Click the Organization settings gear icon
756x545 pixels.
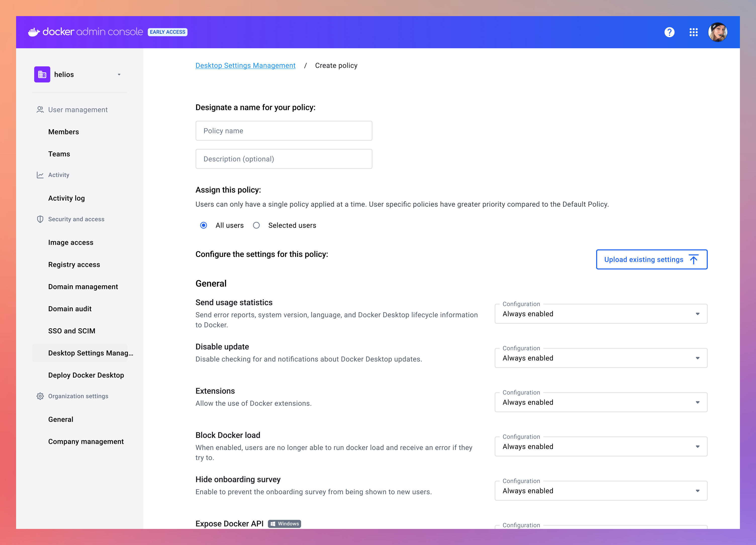coord(40,396)
